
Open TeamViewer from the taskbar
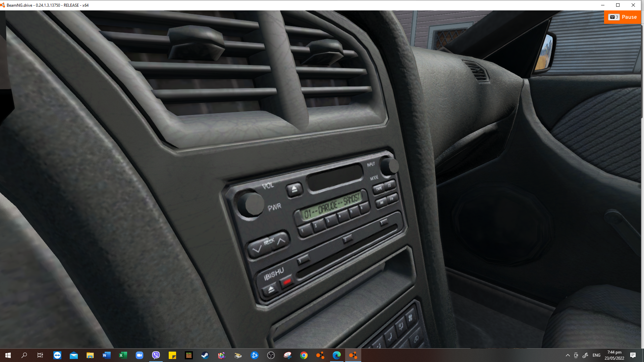tap(57, 355)
